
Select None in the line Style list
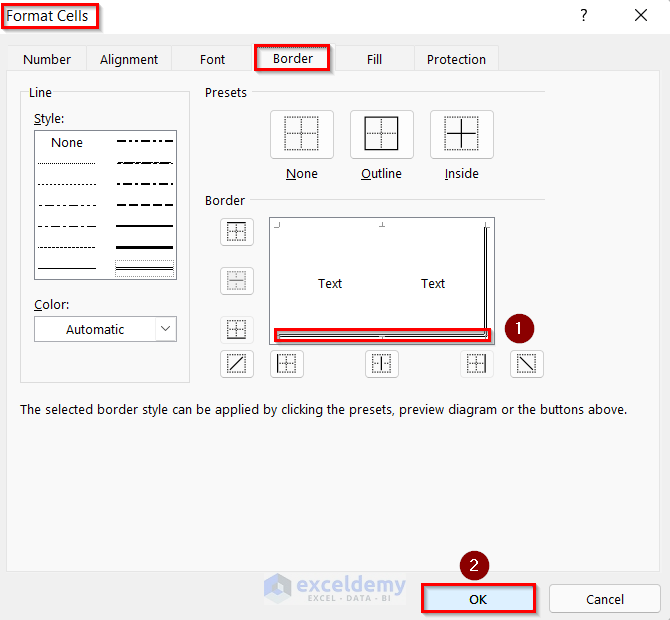(x=67, y=142)
